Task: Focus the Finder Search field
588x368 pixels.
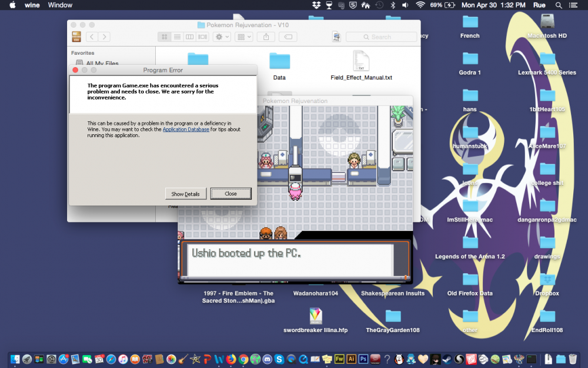Action: pyautogui.click(x=381, y=37)
